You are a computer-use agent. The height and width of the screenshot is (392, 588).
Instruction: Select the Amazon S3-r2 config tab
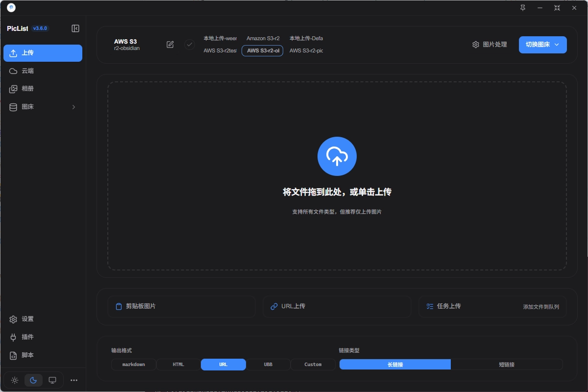[x=263, y=38]
